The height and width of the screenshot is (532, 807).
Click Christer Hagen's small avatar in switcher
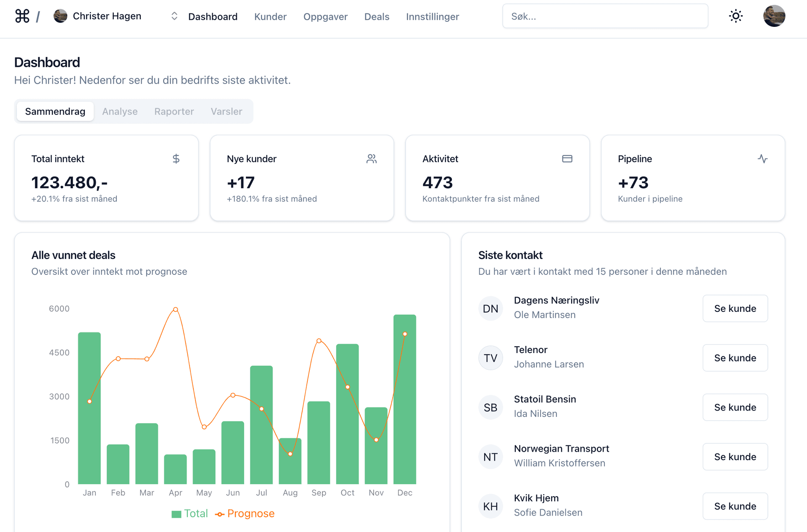(61, 16)
